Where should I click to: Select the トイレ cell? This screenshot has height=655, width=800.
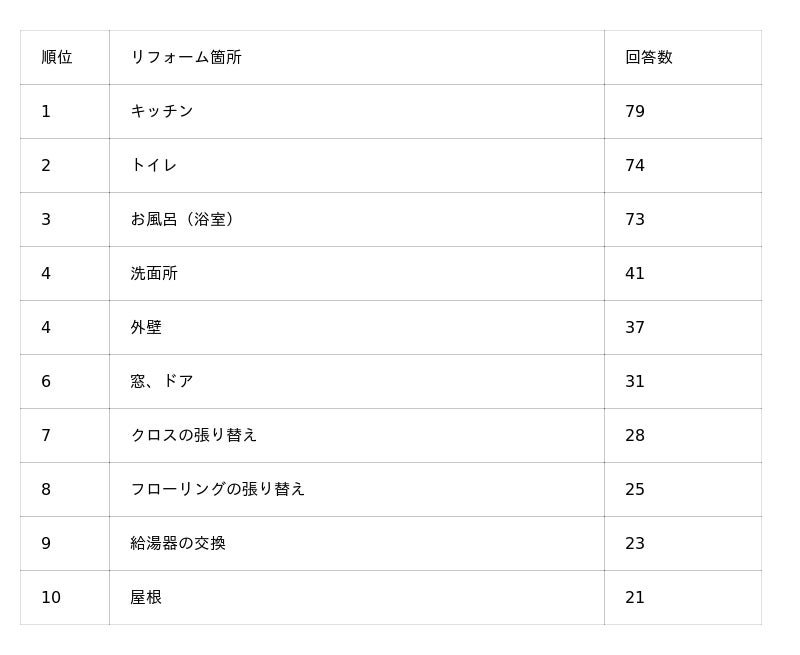(x=154, y=165)
